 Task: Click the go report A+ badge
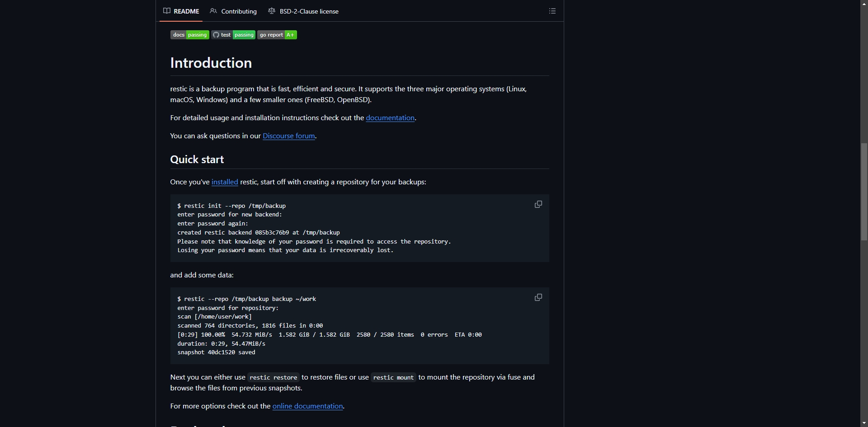(277, 35)
